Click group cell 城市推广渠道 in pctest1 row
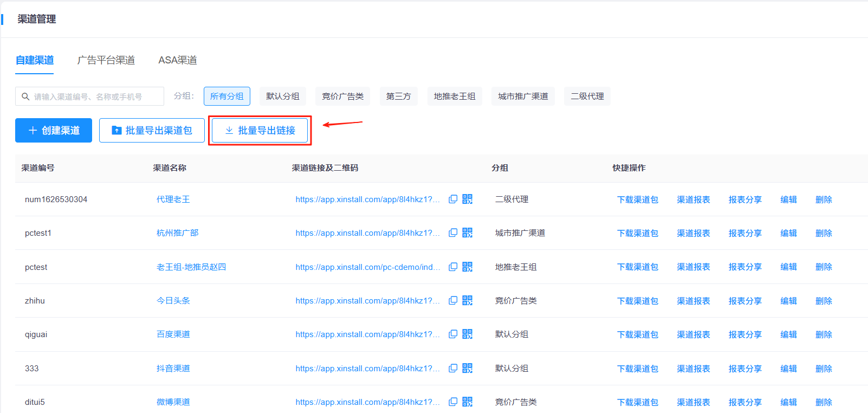 (520, 233)
